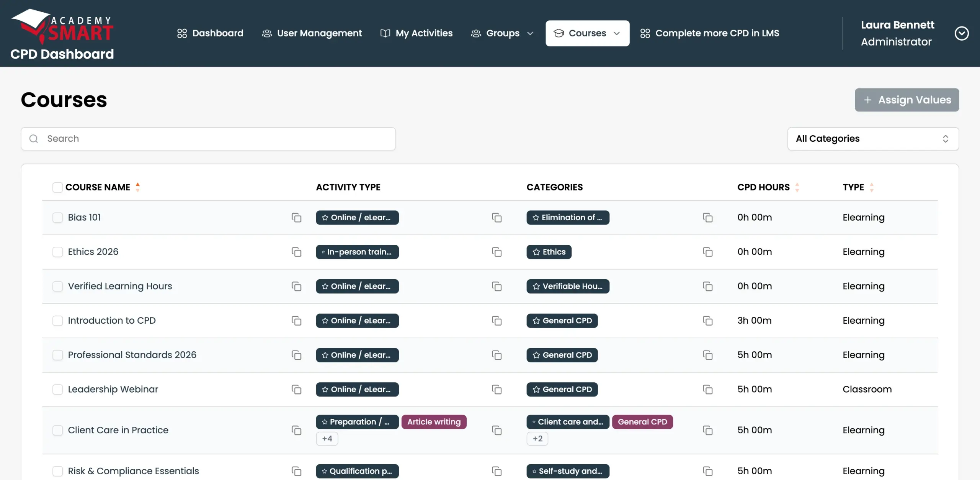980x480 pixels.
Task: Open the All Categories dropdown
Action: pos(873,139)
